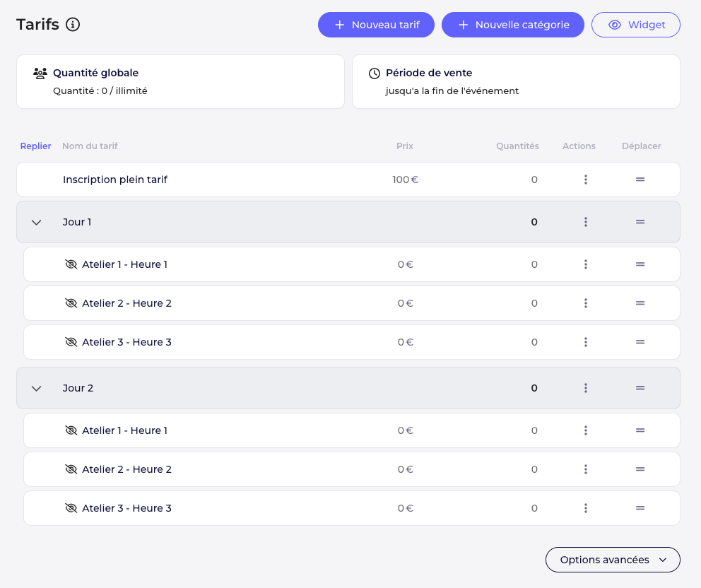Open the Widget preview button
The image size is (701, 588).
pos(636,25)
